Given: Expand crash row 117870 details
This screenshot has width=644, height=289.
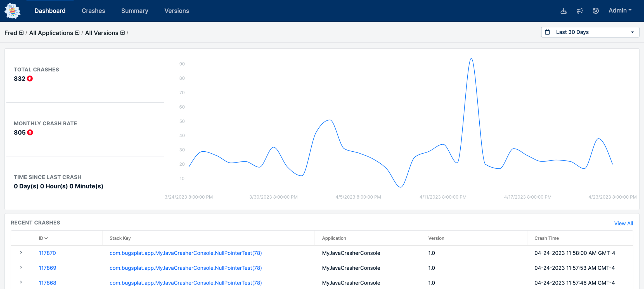Looking at the screenshot, I should pyautogui.click(x=21, y=252).
